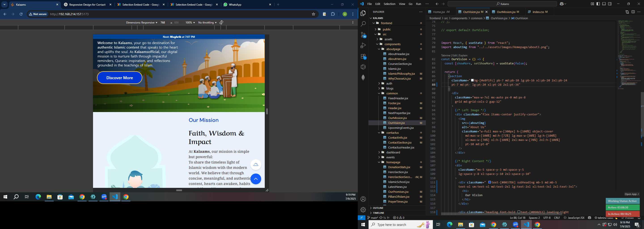Open More Actions ellipsis in editor toolbar
This screenshot has height=229, width=644.
[639, 12]
